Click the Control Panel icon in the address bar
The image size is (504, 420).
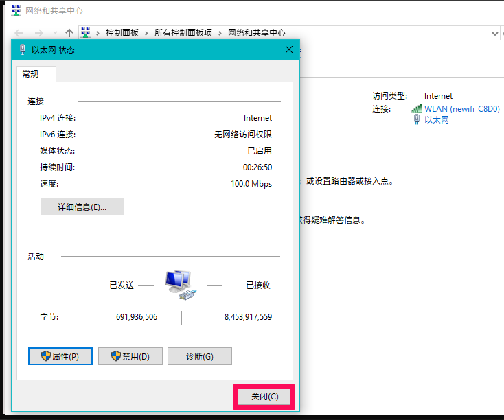click(x=86, y=32)
